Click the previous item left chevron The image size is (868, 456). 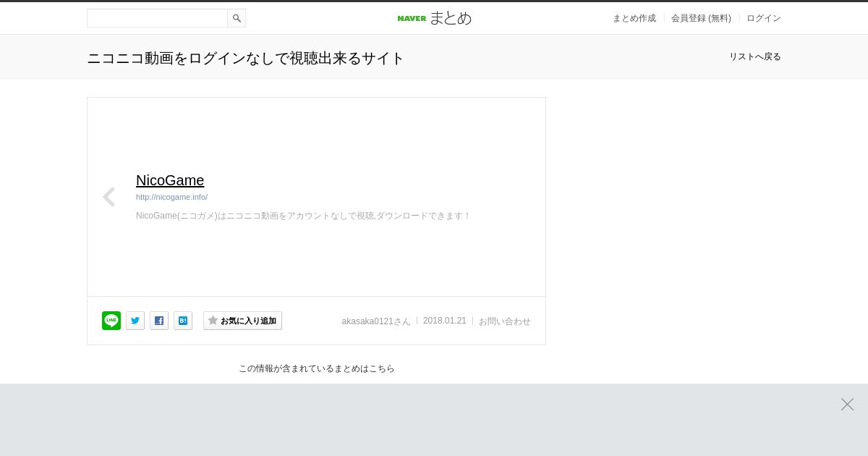point(109,197)
